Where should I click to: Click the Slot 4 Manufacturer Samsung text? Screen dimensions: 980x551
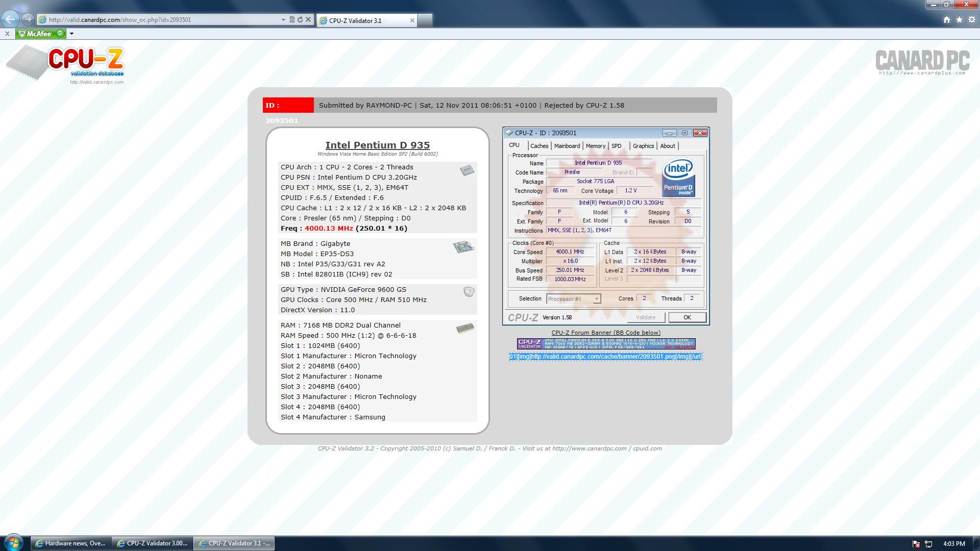333,417
